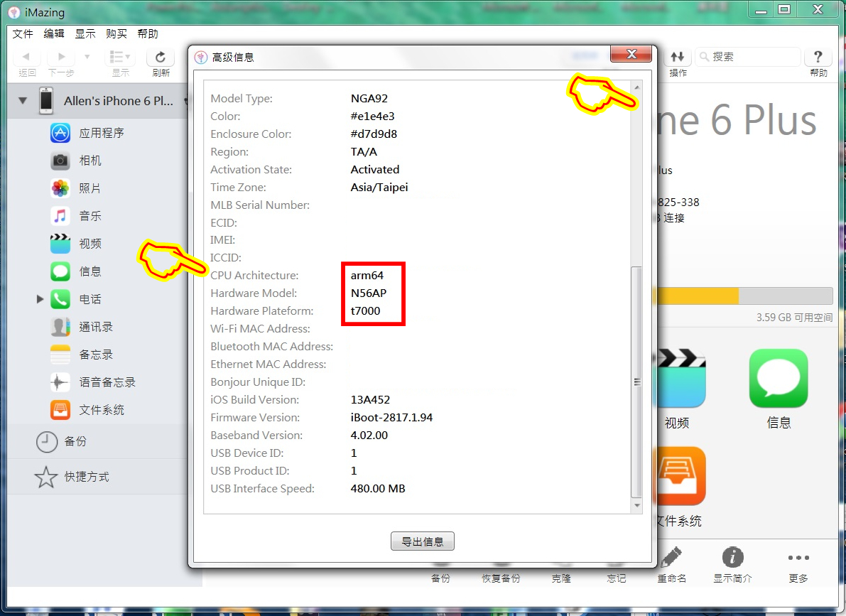
Task: Open the 编辑 menu
Action: 53,33
